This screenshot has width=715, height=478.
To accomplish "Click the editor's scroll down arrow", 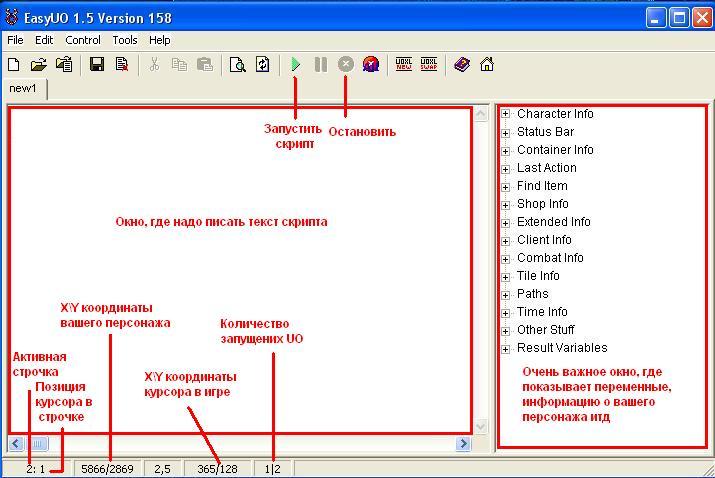I will (481, 427).
